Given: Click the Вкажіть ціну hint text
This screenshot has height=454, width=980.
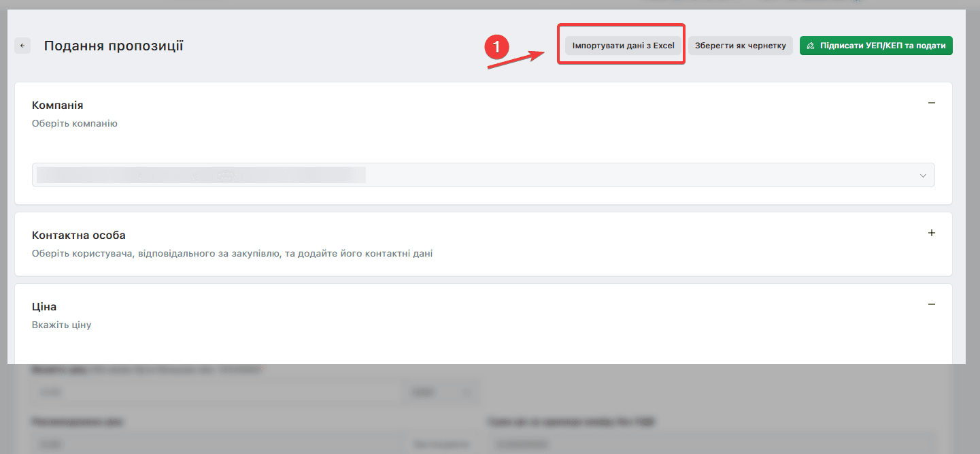Looking at the screenshot, I should coord(61,325).
